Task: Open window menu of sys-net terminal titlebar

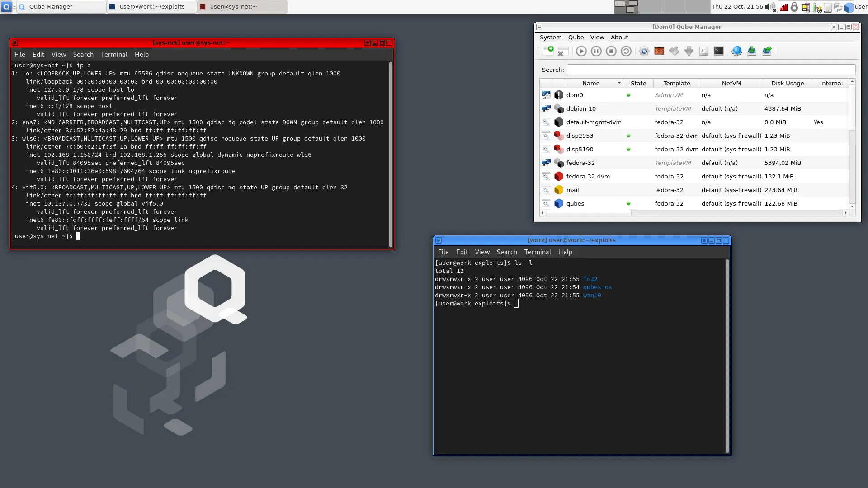Action: (x=15, y=43)
